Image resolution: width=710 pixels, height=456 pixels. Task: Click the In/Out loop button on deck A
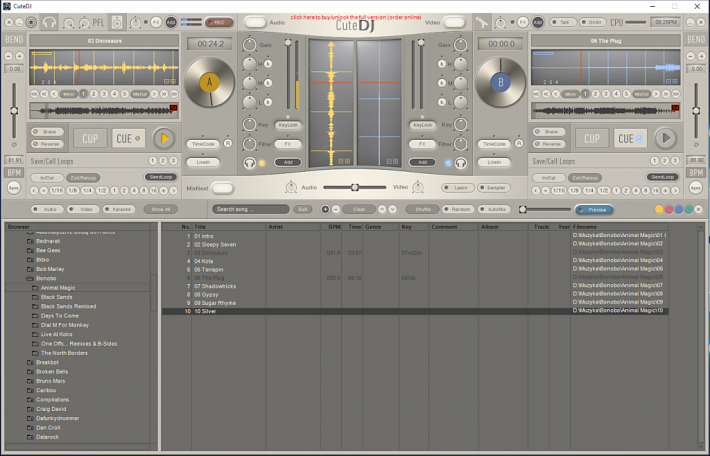(x=47, y=178)
